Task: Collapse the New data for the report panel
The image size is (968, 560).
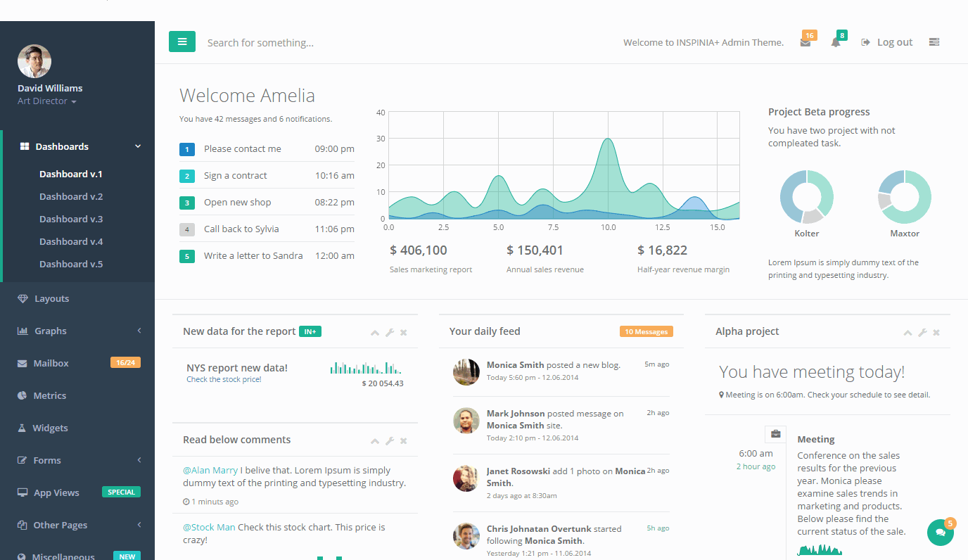Action: pyautogui.click(x=374, y=332)
